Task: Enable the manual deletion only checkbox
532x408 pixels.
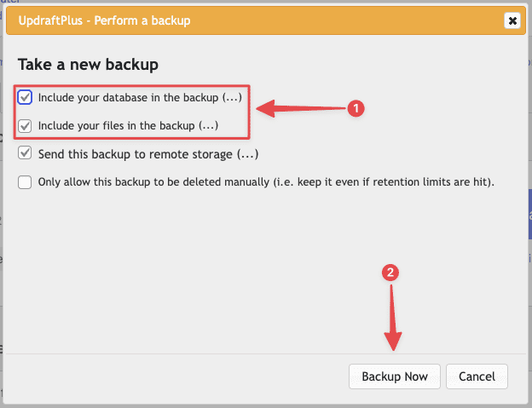Action: (25, 181)
